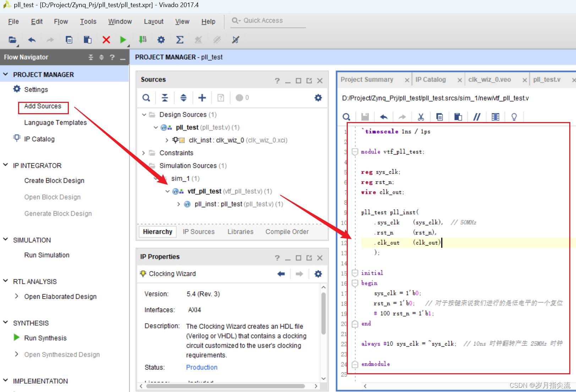Select the IP Sources tab

[x=199, y=232]
